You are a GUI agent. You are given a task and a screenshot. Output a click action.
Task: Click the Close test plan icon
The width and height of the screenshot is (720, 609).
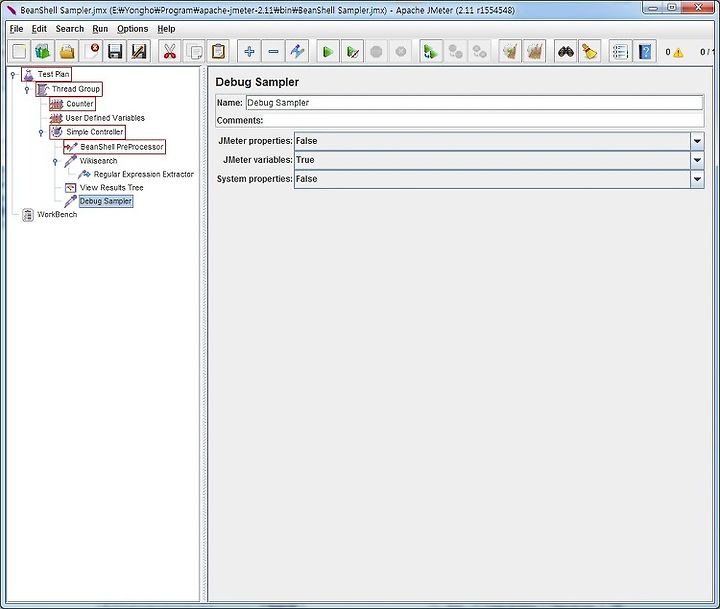point(91,51)
